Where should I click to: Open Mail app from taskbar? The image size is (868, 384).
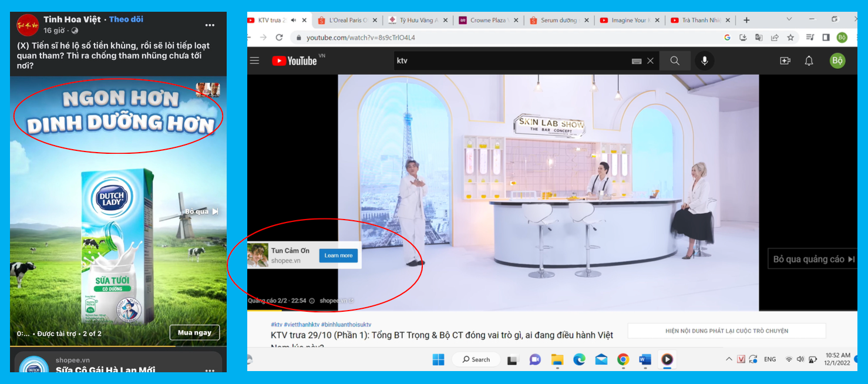[601, 359]
